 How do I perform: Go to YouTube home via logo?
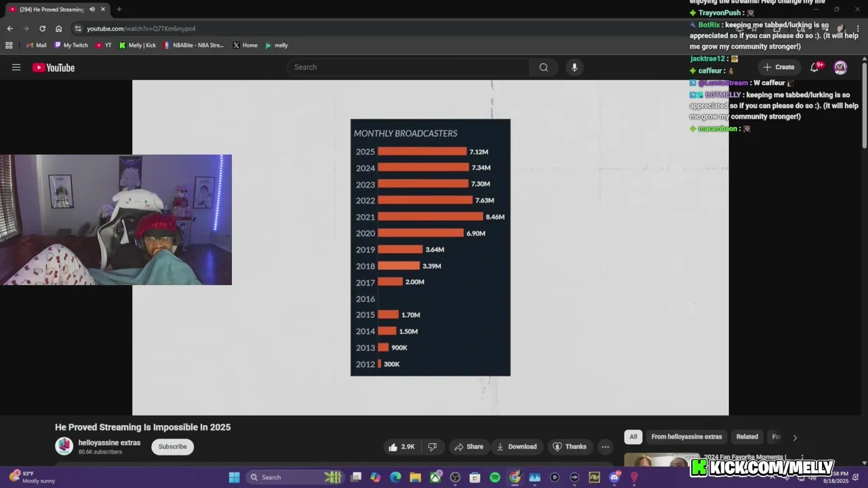(54, 67)
